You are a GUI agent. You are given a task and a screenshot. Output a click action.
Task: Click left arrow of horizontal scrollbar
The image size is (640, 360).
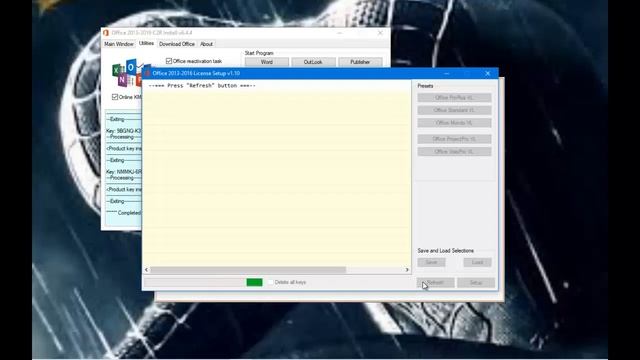coord(147,270)
